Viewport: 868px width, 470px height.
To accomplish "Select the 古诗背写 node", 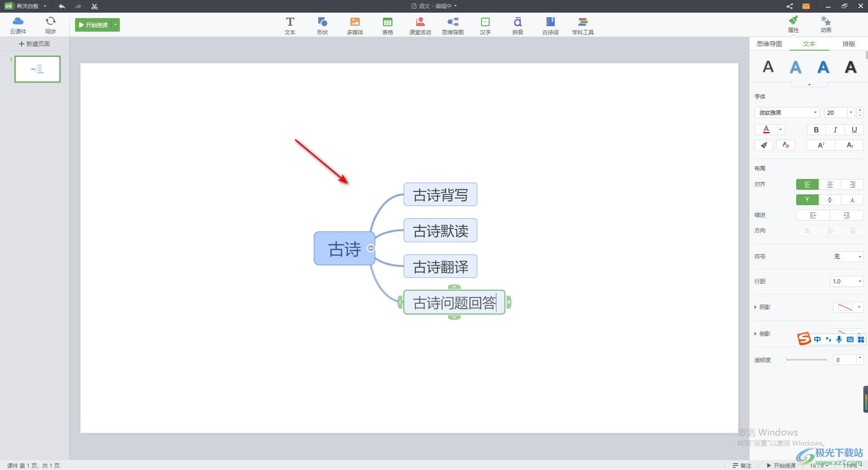I will tap(440, 195).
